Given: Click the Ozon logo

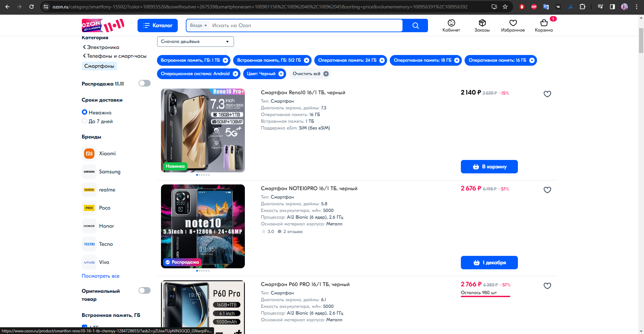Looking at the screenshot, I should [103, 25].
